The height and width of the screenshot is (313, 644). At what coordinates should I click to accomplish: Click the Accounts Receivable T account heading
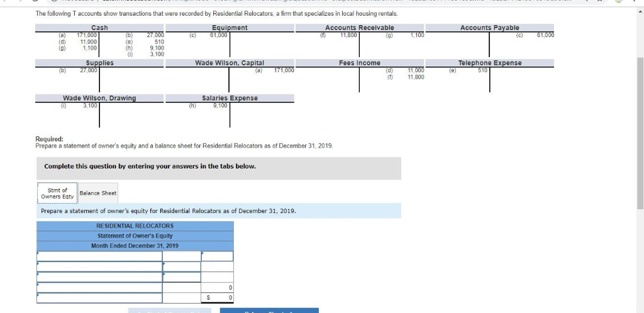(359, 28)
